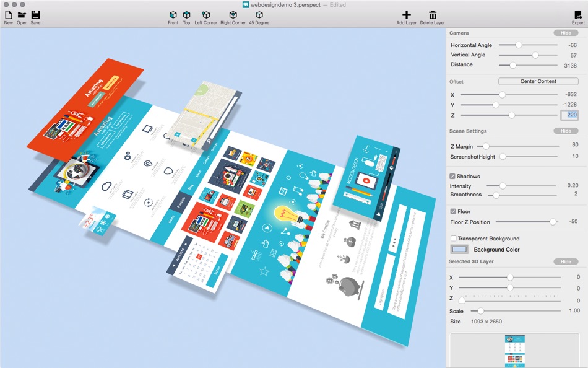Select the Top view cube icon
Image resolution: width=588 pixels, height=368 pixels.
[x=186, y=15]
